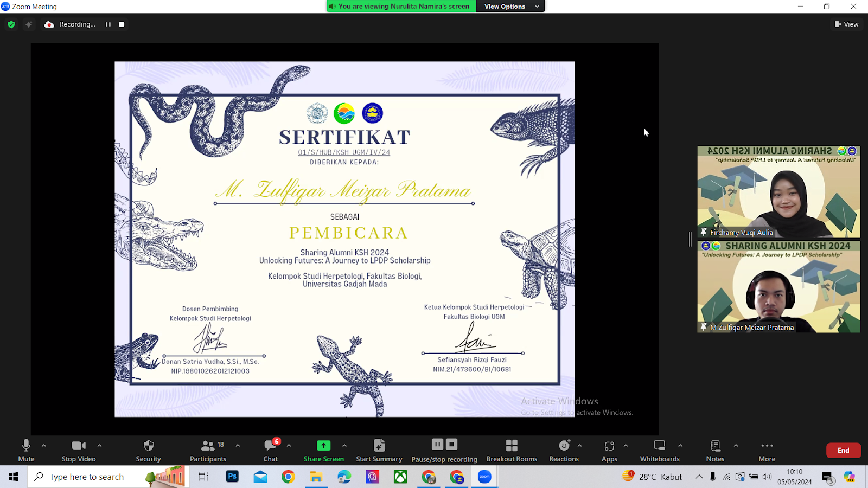Image resolution: width=868 pixels, height=488 pixels.
Task: Open Instagram app from taskbar
Action: [x=372, y=477]
